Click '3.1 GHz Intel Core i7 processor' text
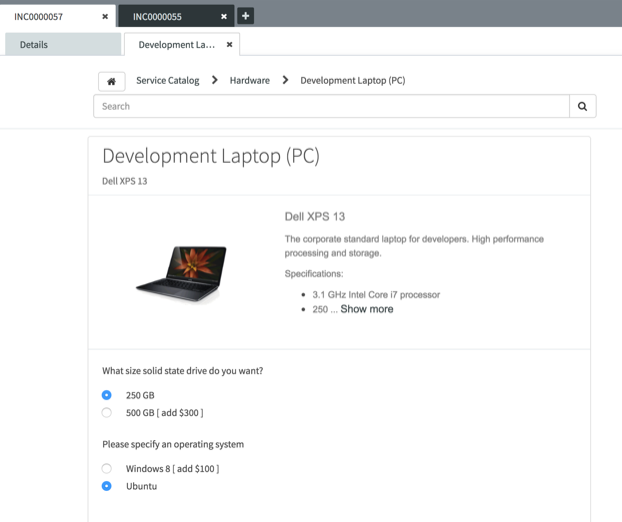622x522 pixels. coord(376,295)
